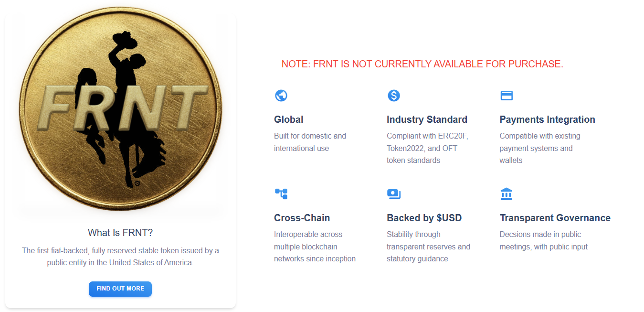The image size is (644, 312).
Task: Click the bank building Transparent Governance icon
Action: (x=507, y=194)
